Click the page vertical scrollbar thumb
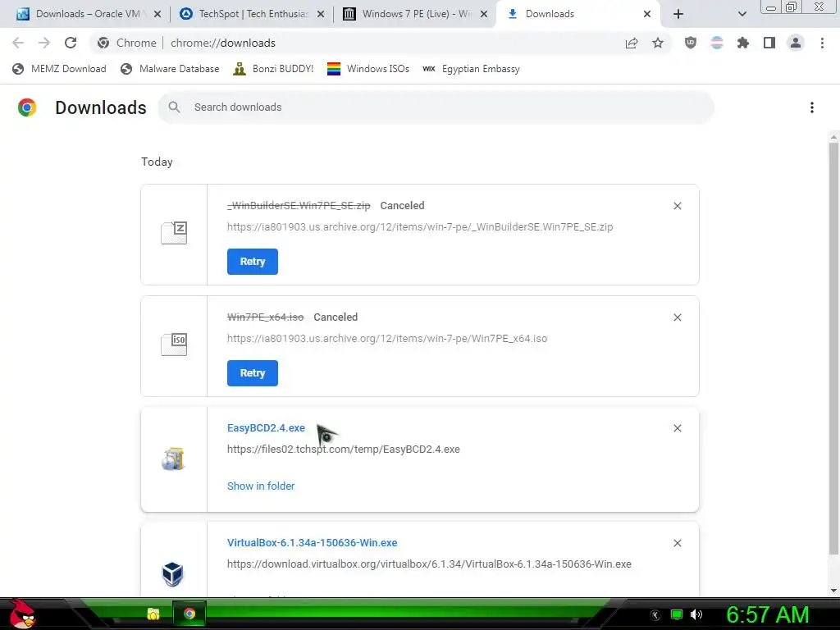Viewport: 840px width, 630px height. pos(833,348)
